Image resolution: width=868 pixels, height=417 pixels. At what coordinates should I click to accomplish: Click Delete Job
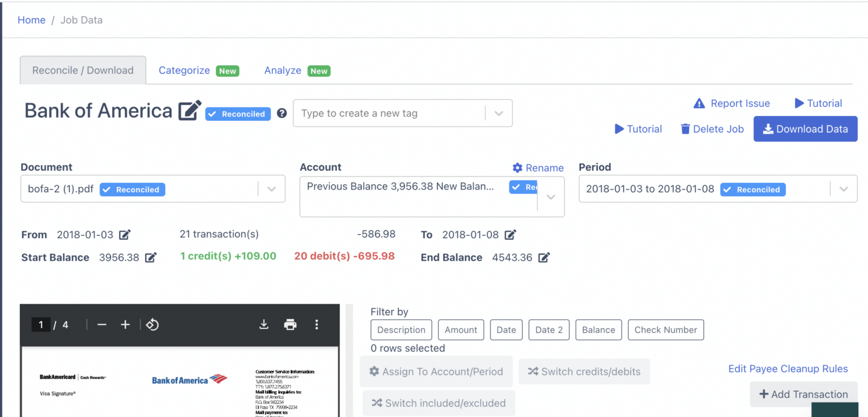pos(712,129)
